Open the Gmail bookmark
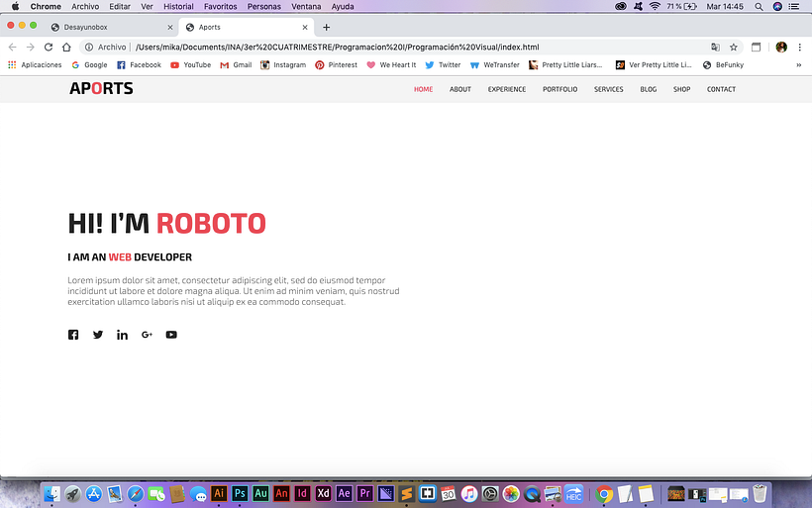Screen dimensions: 812x508 coord(236,65)
